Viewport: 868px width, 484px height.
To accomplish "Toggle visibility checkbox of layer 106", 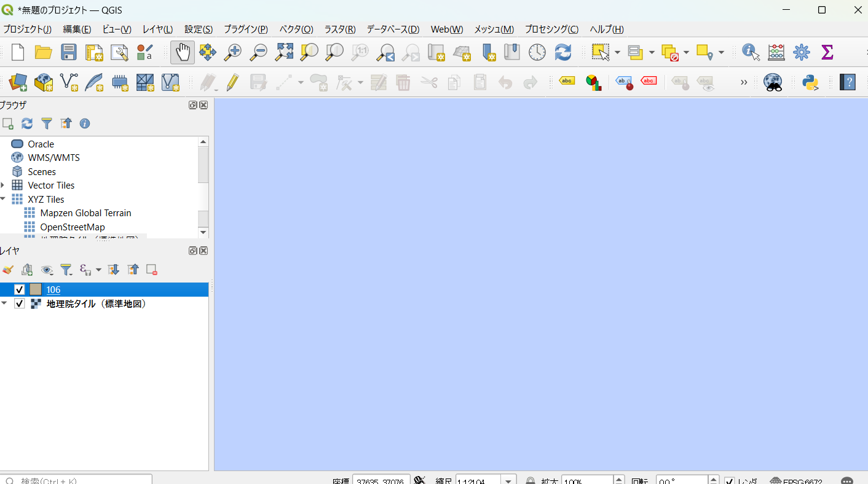I will click(19, 290).
